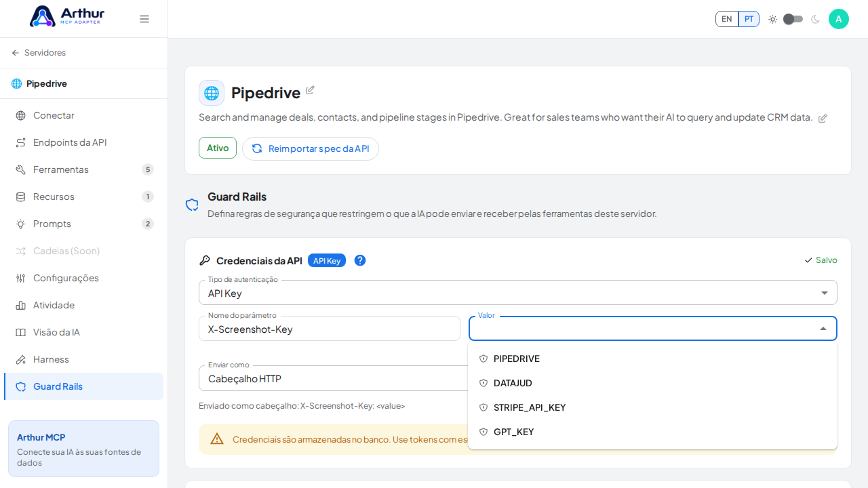Go back to Servidores
The image size is (868, 488).
pyautogui.click(x=39, y=53)
